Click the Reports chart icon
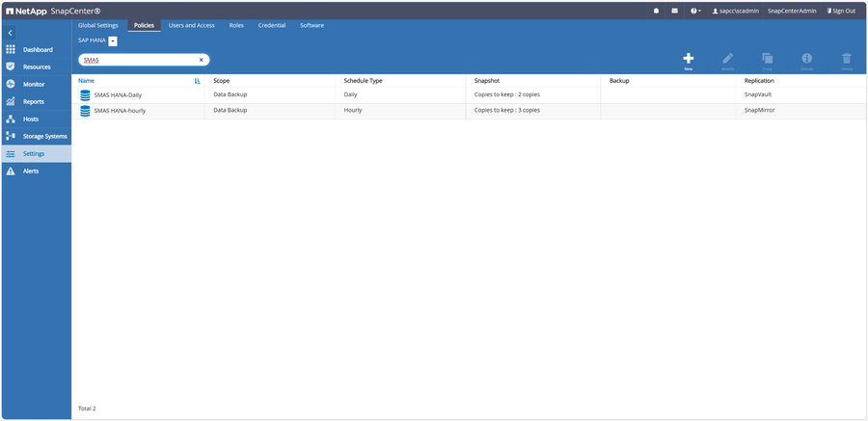Screen dimensions: 868x421 pos(10,101)
